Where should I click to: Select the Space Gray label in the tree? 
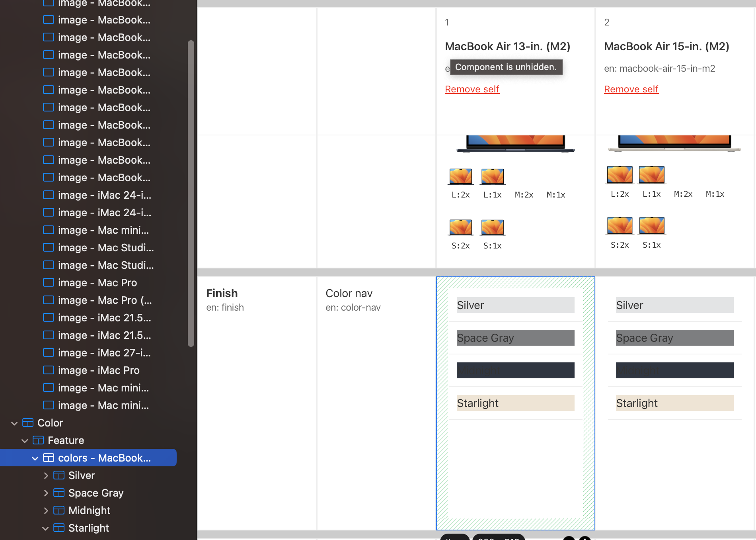96,493
